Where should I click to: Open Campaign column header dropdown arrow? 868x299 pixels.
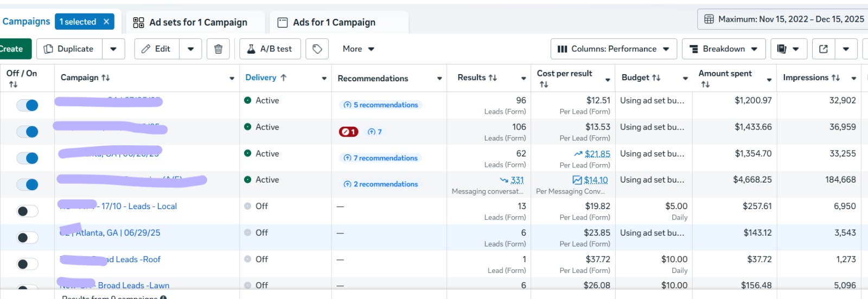(x=232, y=79)
